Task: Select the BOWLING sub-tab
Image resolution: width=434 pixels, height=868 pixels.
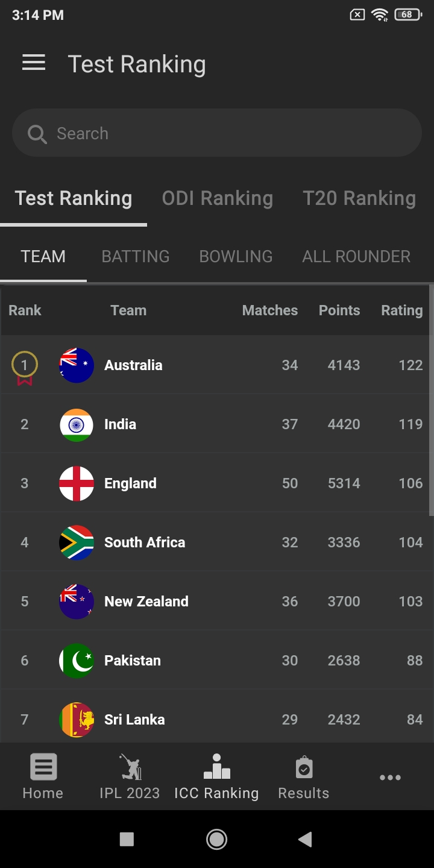Action: pos(236,257)
